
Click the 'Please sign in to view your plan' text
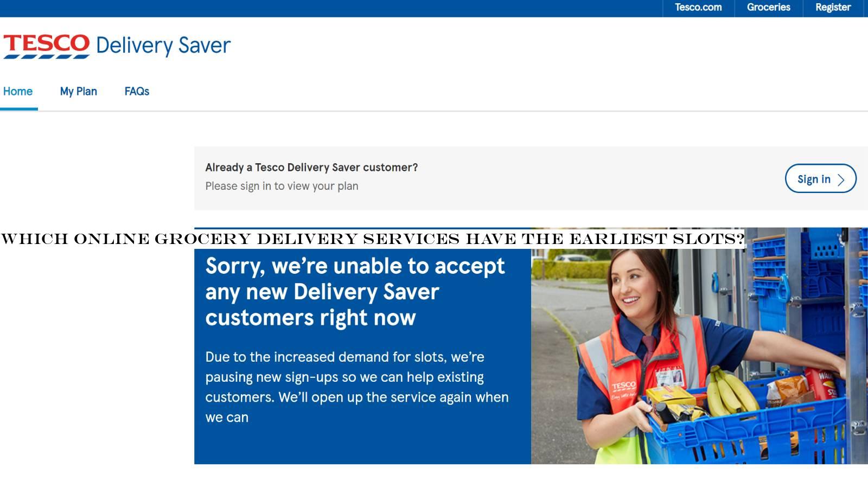(282, 186)
